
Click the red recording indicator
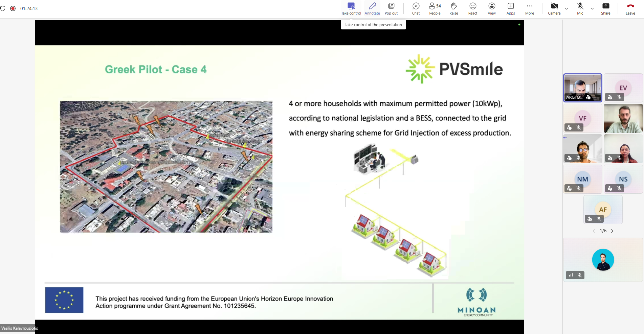tap(13, 8)
